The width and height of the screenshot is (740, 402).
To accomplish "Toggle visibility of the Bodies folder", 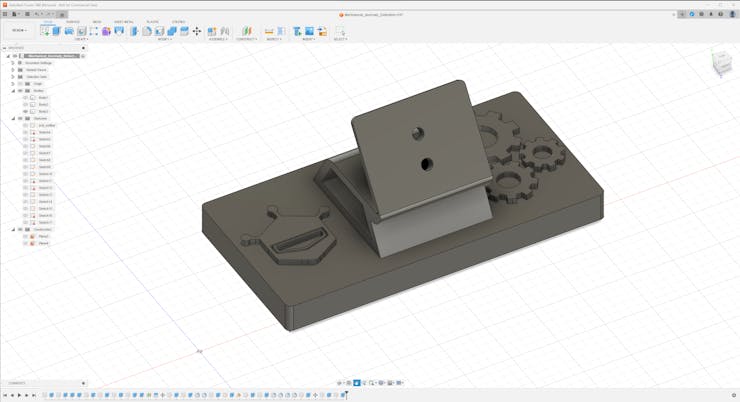I will (x=20, y=91).
